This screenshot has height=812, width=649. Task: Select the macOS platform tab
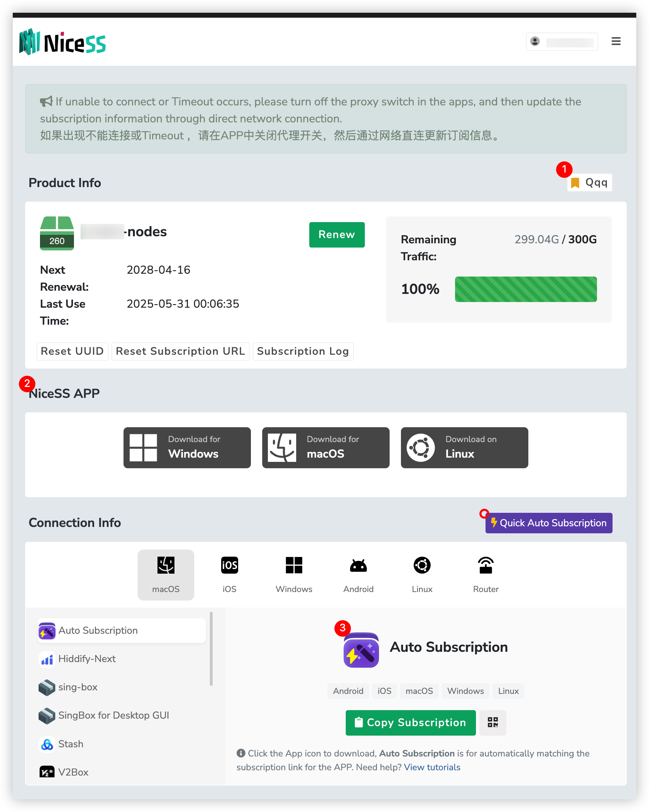point(166,575)
